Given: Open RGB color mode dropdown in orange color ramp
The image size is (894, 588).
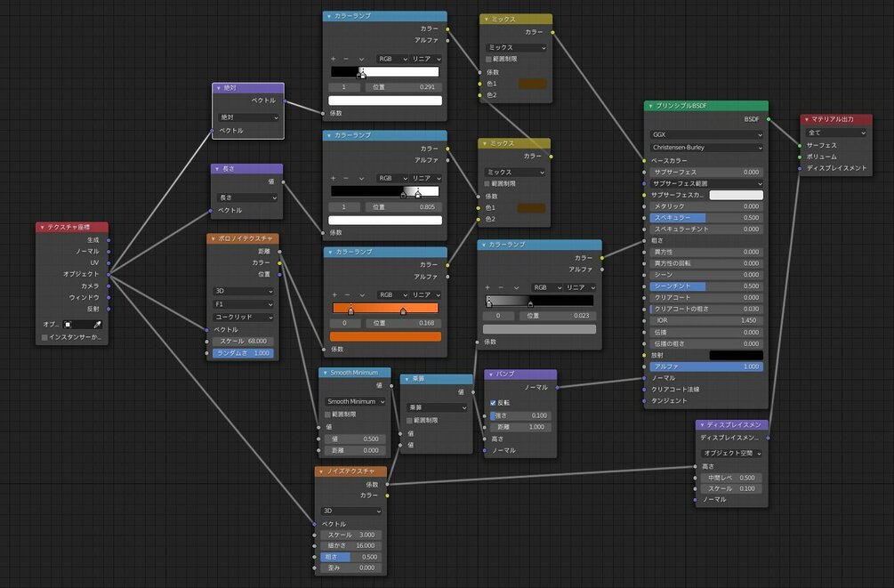Looking at the screenshot, I should tap(393, 294).
